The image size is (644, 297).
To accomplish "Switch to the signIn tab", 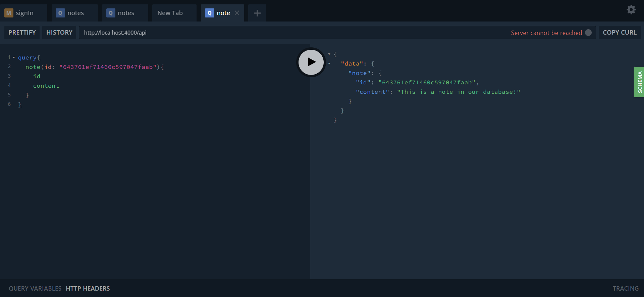I will [23, 13].
